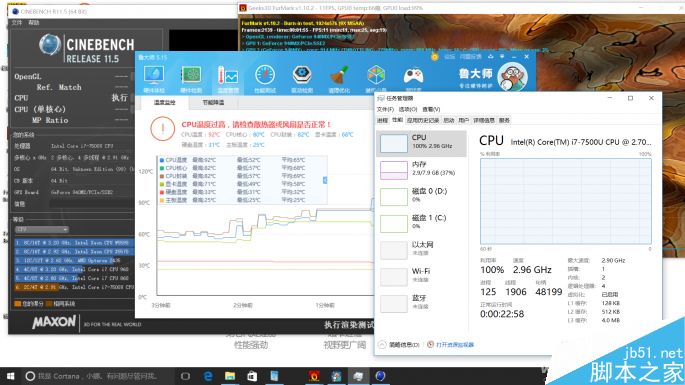The width and height of the screenshot is (685, 385).
Task: Select the temperature monitoring tab in Ludashi
Action: [165, 103]
